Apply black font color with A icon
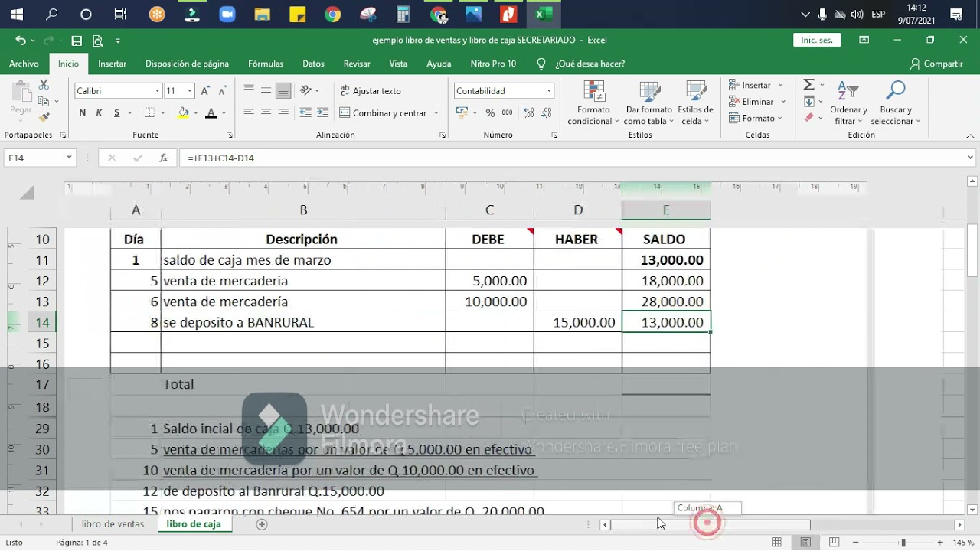980x551 pixels. click(211, 113)
